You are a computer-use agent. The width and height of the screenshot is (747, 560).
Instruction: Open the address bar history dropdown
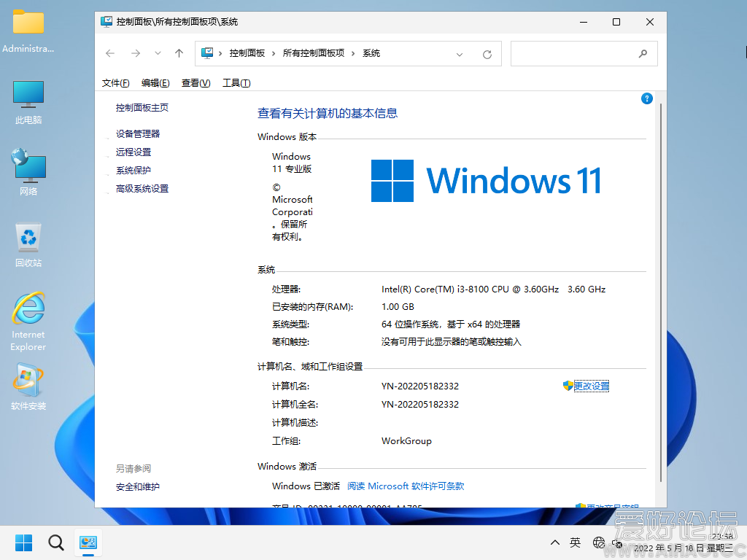click(460, 54)
